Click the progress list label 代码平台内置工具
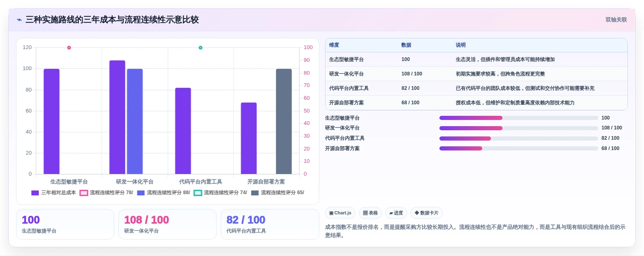The width and height of the screenshot is (644, 256). [x=345, y=138]
